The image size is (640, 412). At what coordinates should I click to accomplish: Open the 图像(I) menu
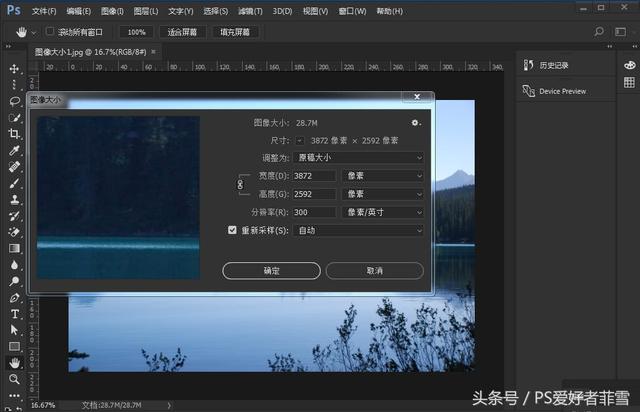click(112, 11)
